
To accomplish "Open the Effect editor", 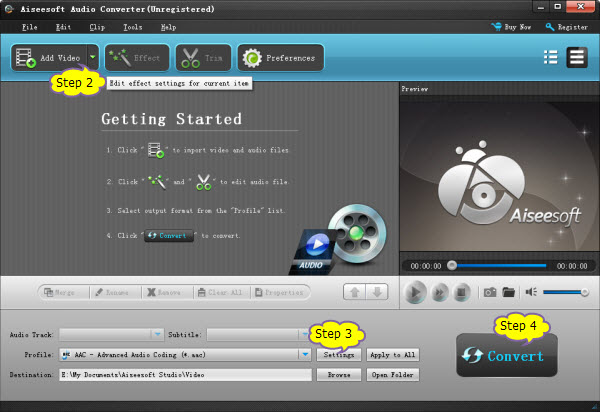I will point(137,58).
